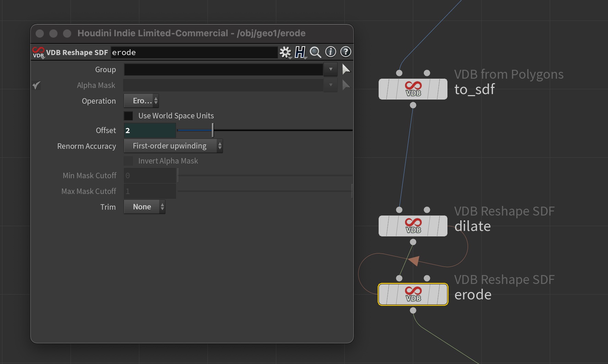The width and height of the screenshot is (608, 364).
Task: Open the Renorm Accuracy dropdown
Action: point(173,146)
